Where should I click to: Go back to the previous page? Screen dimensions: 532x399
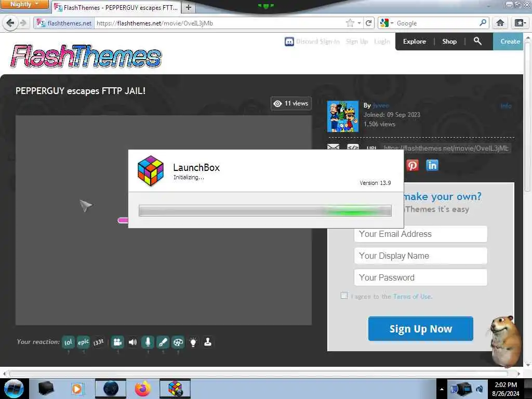[10, 23]
